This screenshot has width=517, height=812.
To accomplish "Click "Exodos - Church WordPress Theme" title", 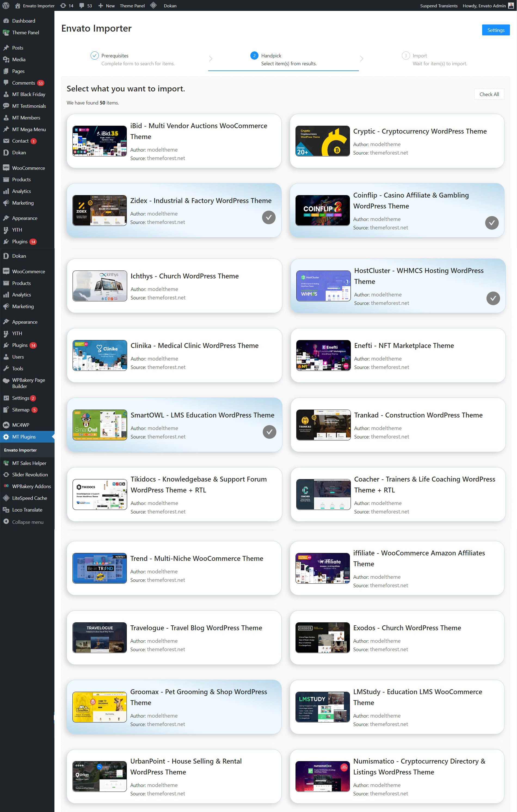I will (407, 628).
